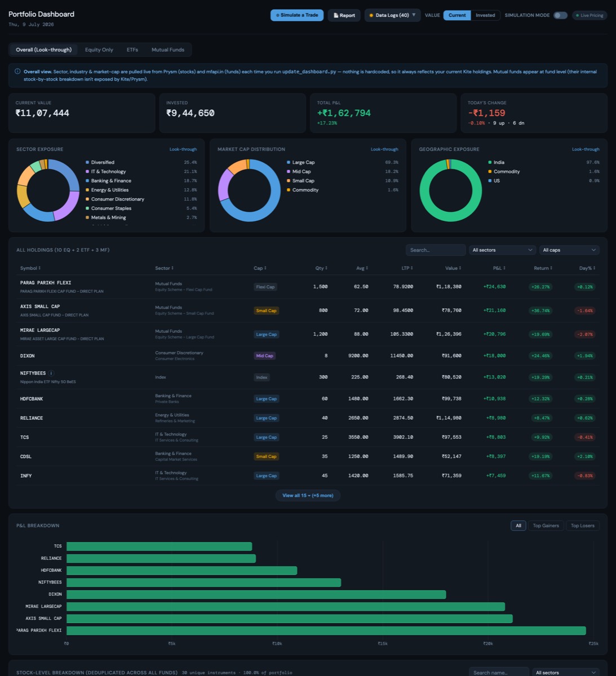The width and height of the screenshot is (616, 676).
Task: Select the Equity Only tab
Action: (99, 50)
